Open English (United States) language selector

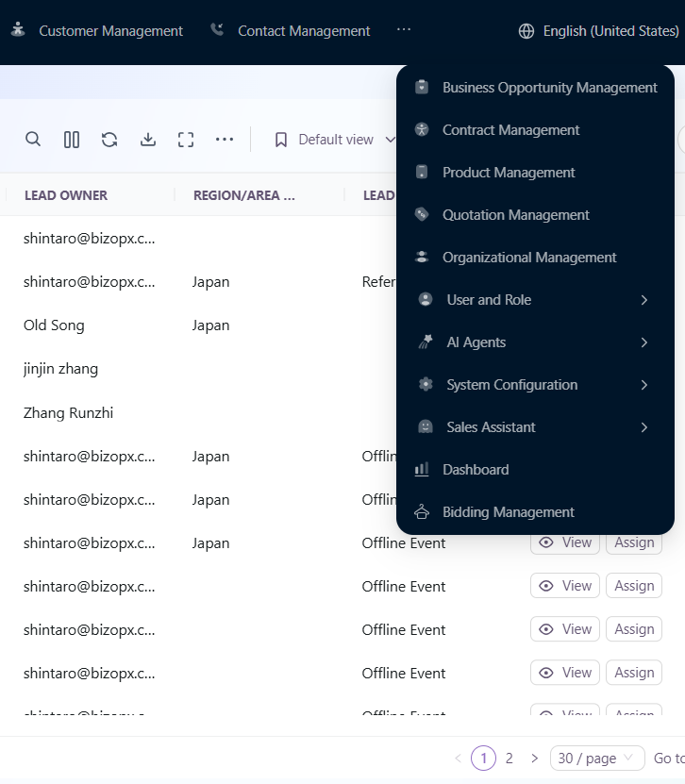pos(598,31)
